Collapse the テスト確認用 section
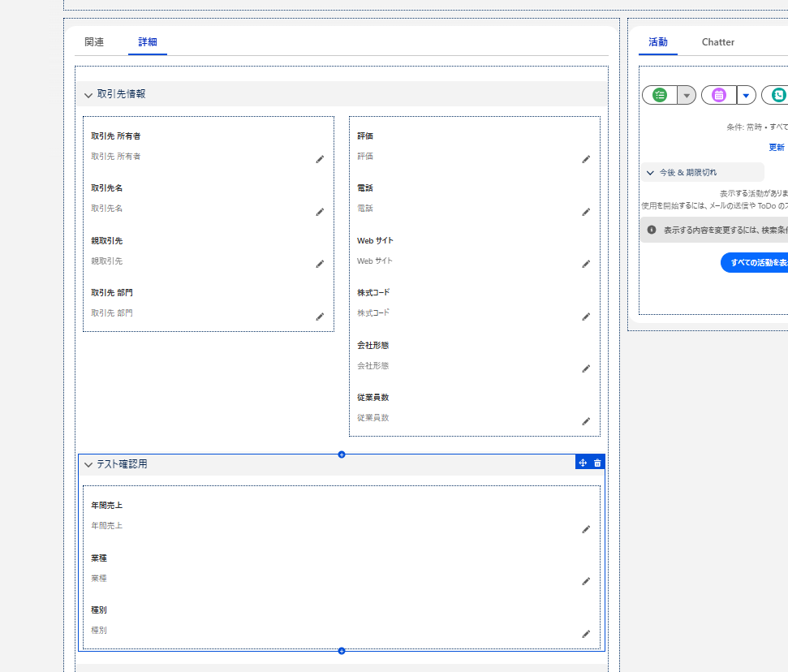Viewport: 788px width, 672px height. pyautogui.click(x=88, y=465)
